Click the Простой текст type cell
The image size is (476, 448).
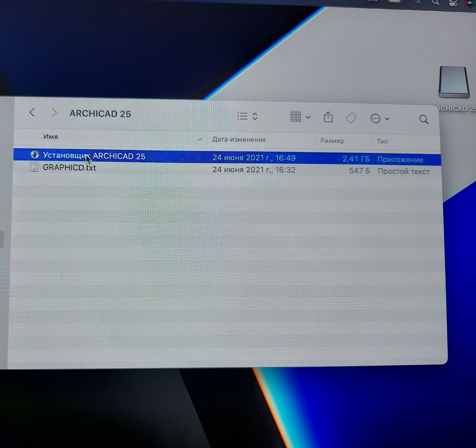403,171
